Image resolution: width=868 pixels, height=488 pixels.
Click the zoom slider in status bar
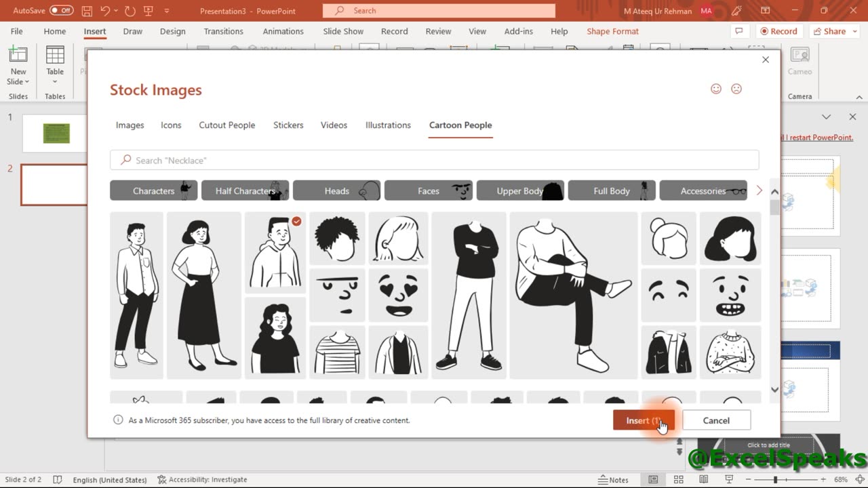pos(787,479)
